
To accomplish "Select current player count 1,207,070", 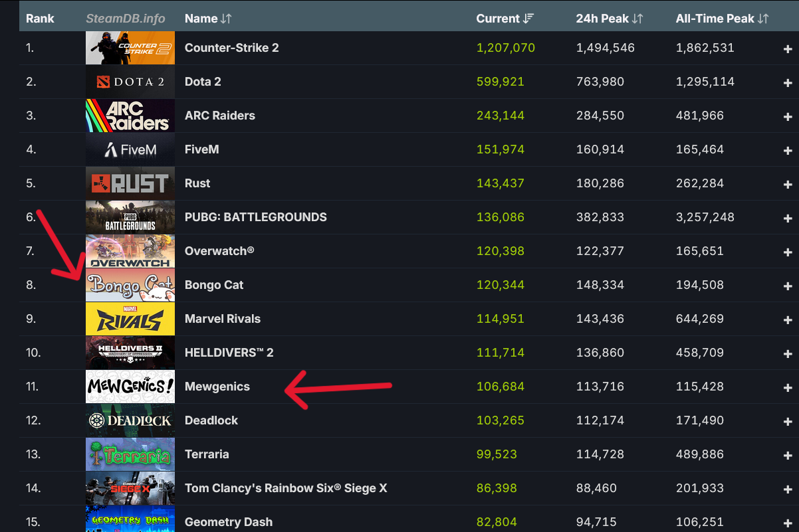I will tap(505, 48).
